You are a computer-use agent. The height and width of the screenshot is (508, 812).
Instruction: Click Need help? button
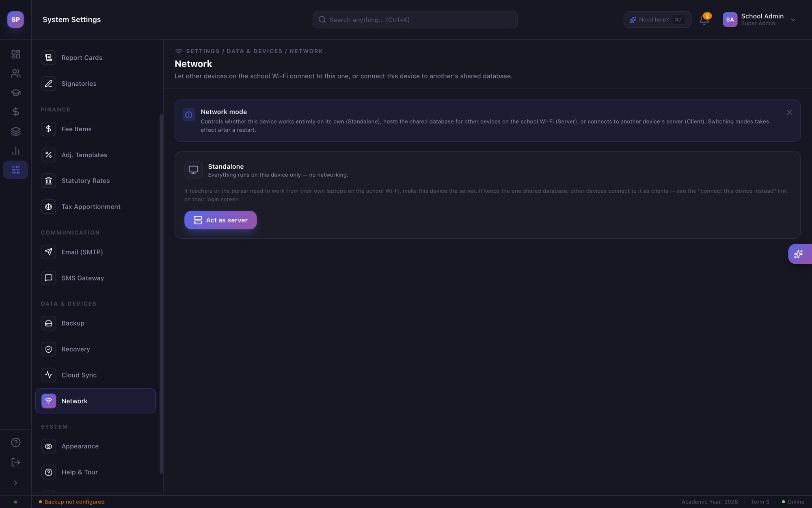657,20
